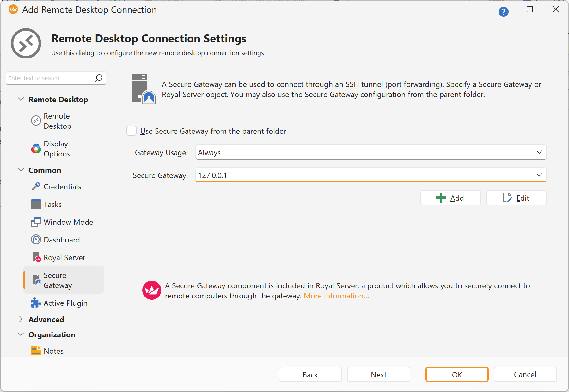Image resolution: width=569 pixels, height=392 pixels.
Task: Expand the Secure Gateway dropdown list
Action: coord(539,175)
